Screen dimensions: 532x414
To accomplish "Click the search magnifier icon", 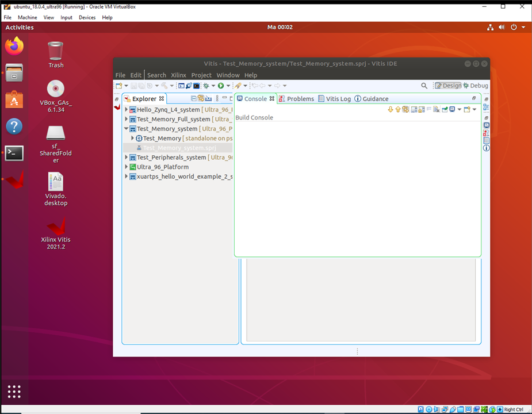I will pos(424,86).
